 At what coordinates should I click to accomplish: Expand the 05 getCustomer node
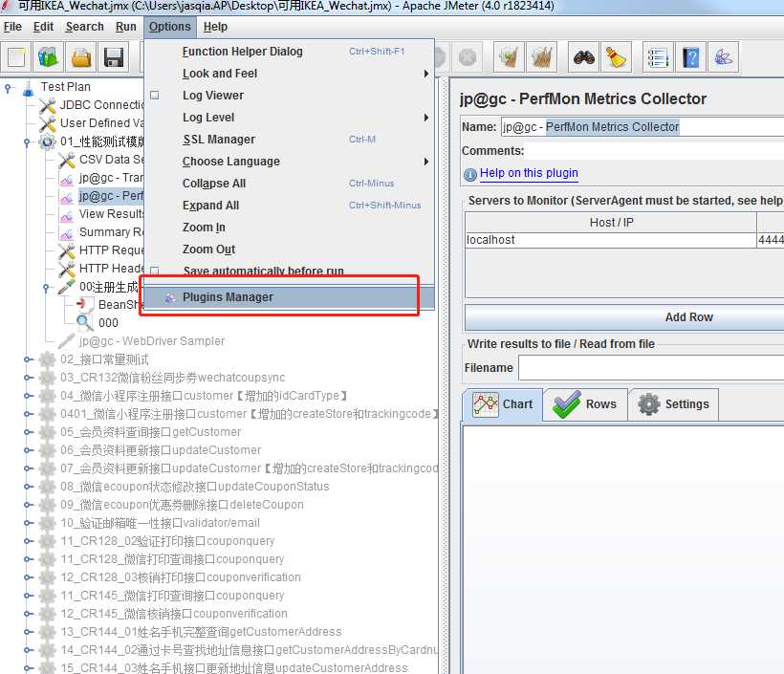(28, 432)
